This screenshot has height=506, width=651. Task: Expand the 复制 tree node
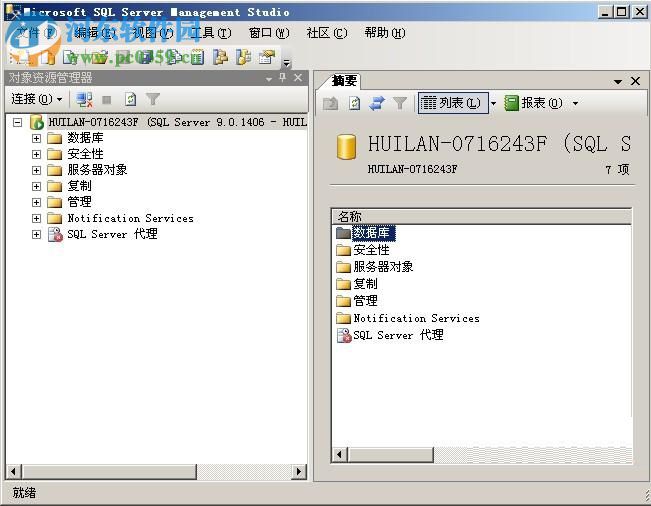(37, 186)
